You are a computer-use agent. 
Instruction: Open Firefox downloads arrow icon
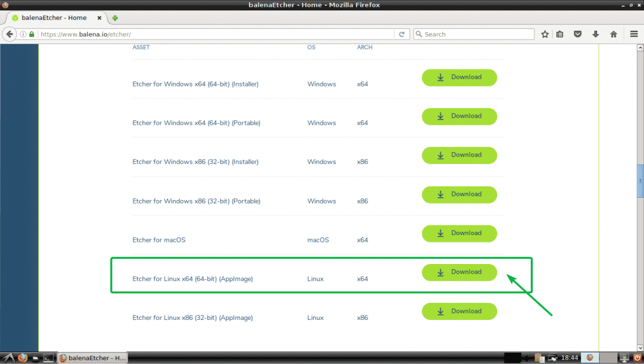pyautogui.click(x=595, y=34)
